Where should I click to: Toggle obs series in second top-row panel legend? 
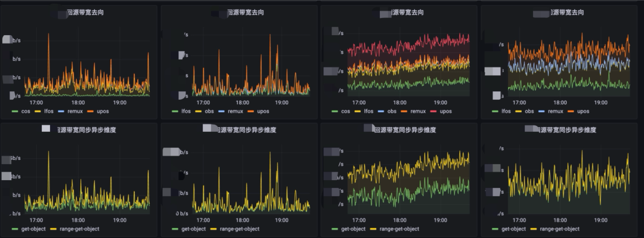pos(209,112)
